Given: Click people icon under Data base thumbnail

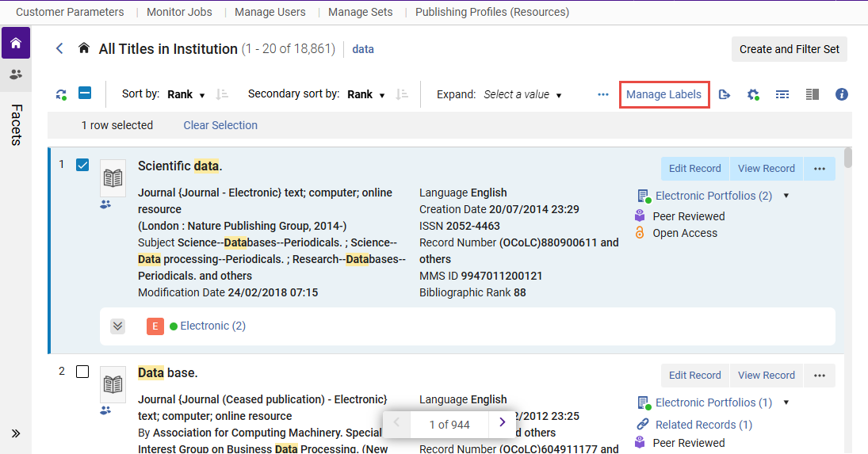Looking at the screenshot, I should click(105, 410).
